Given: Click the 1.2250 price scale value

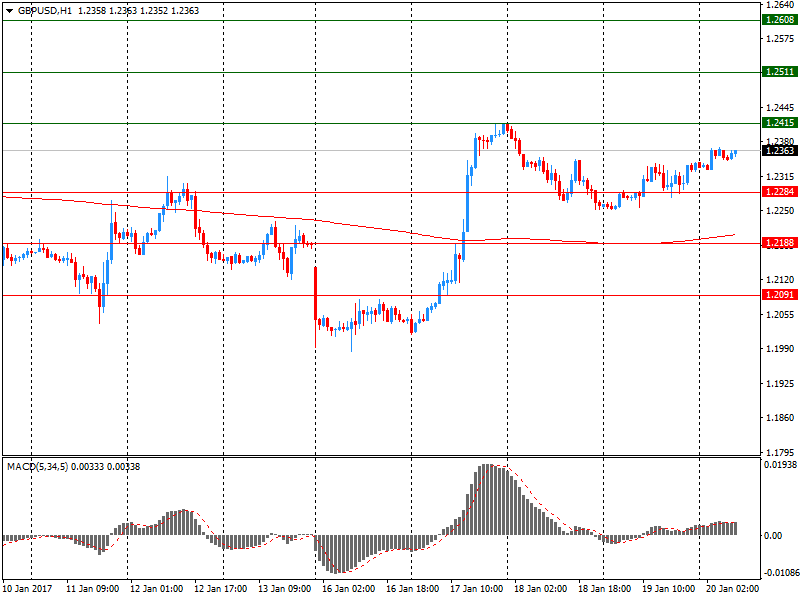Looking at the screenshot, I should (780, 211).
